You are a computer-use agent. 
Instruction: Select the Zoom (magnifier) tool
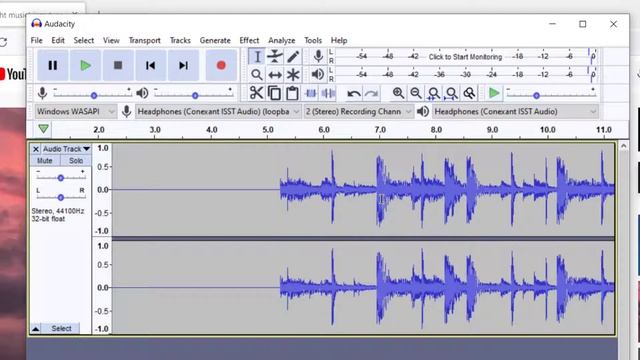point(257,75)
